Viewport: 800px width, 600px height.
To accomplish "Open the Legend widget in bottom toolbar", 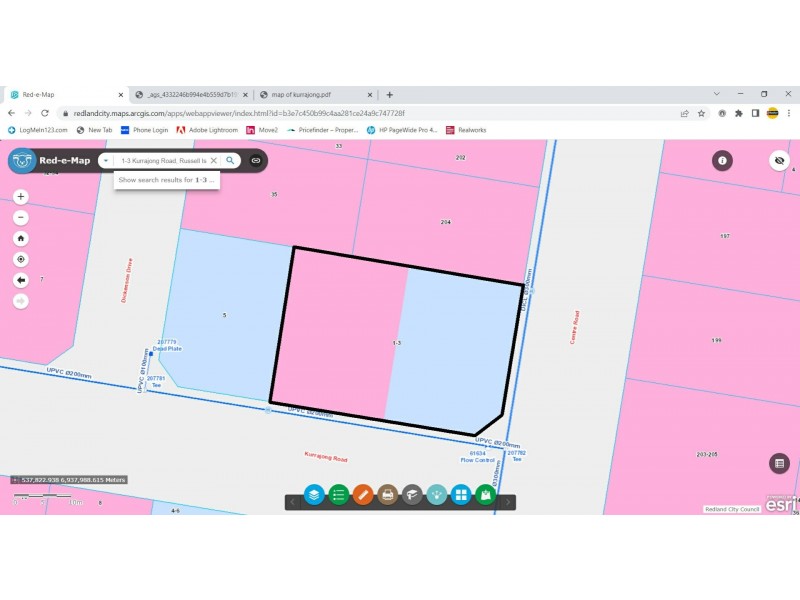I will pyautogui.click(x=339, y=494).
